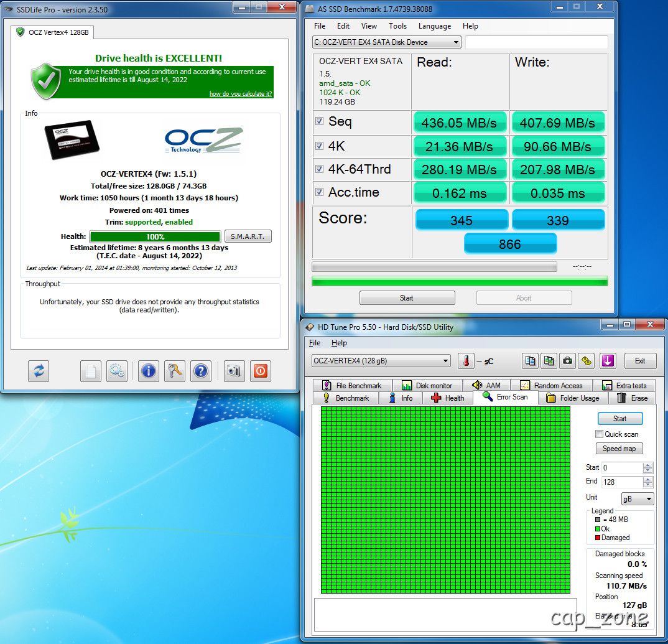Open SSDLife settings gears icon

point(117,371)
